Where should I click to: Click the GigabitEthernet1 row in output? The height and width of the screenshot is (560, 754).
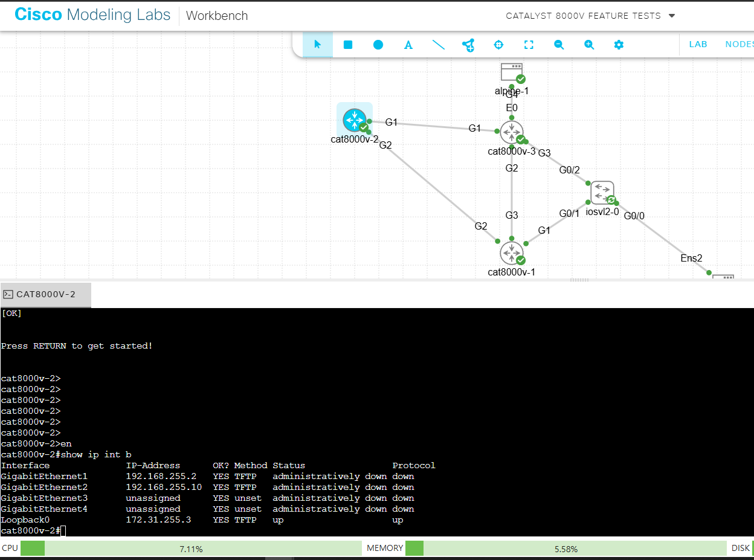click(x=207, y=476)
